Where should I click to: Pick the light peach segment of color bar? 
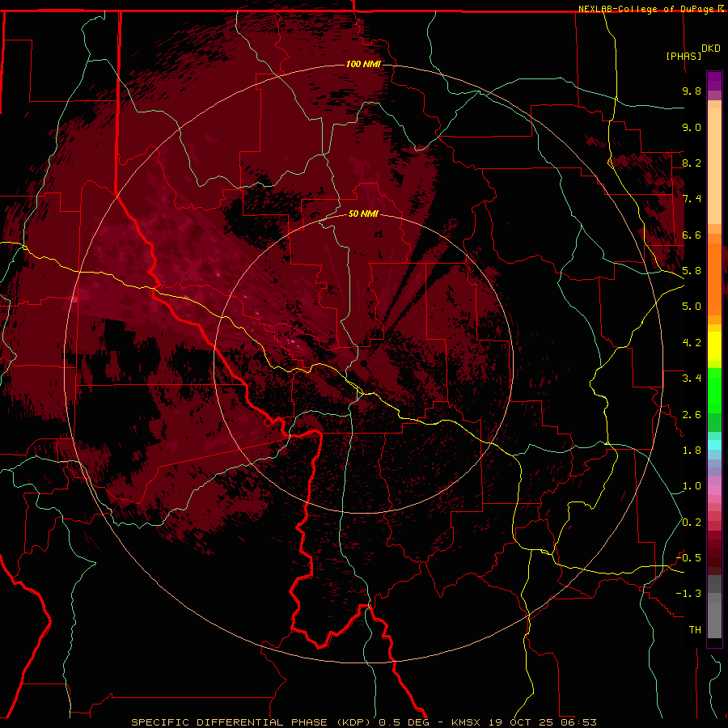[714, 166]
